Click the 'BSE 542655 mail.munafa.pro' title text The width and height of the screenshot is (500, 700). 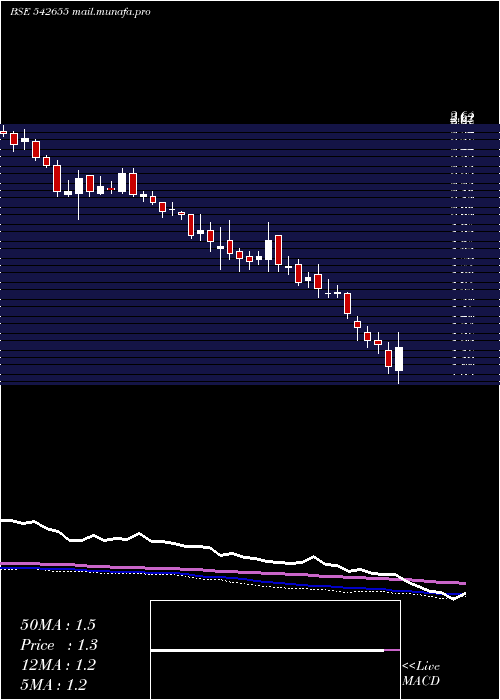(80, 12)
